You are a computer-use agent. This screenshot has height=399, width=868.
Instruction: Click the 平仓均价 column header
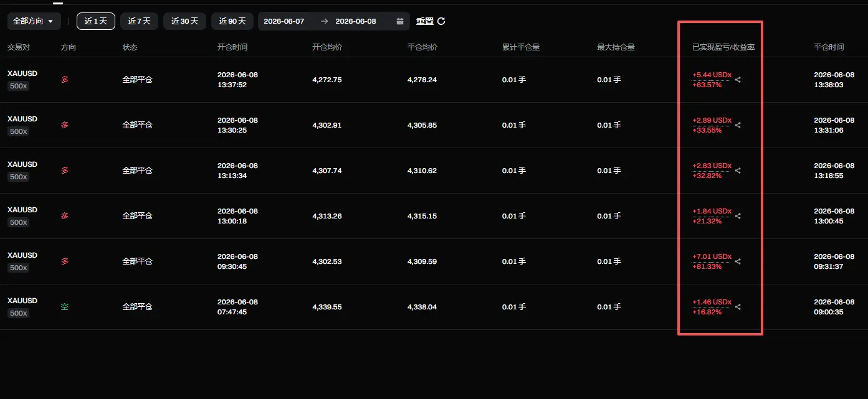[x=422, y=47]
